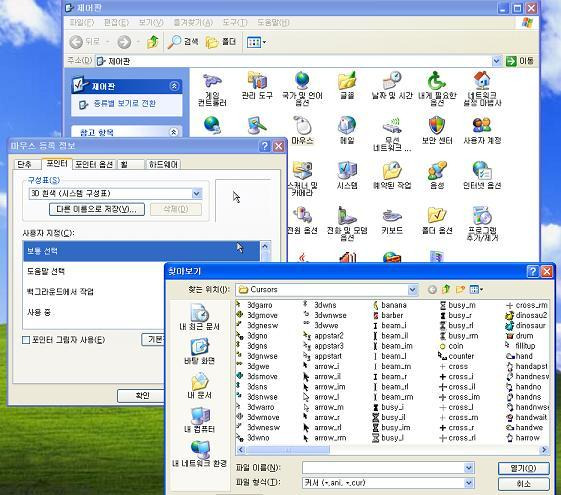Go to My Computer (내 컴퓨터) in places bar
Viewport: 561px width, 495px height.
click(x=199, y=420)
